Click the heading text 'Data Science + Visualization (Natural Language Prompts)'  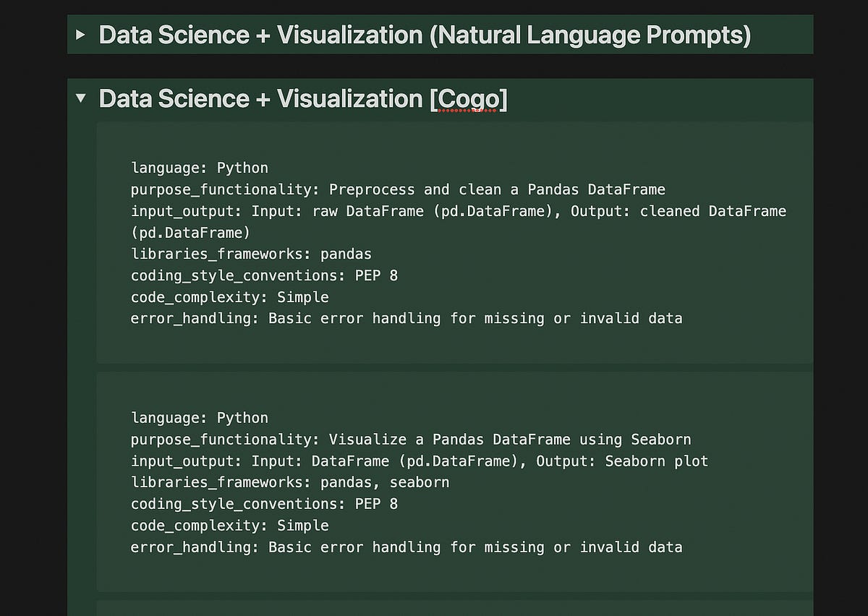tap(425, 35)
